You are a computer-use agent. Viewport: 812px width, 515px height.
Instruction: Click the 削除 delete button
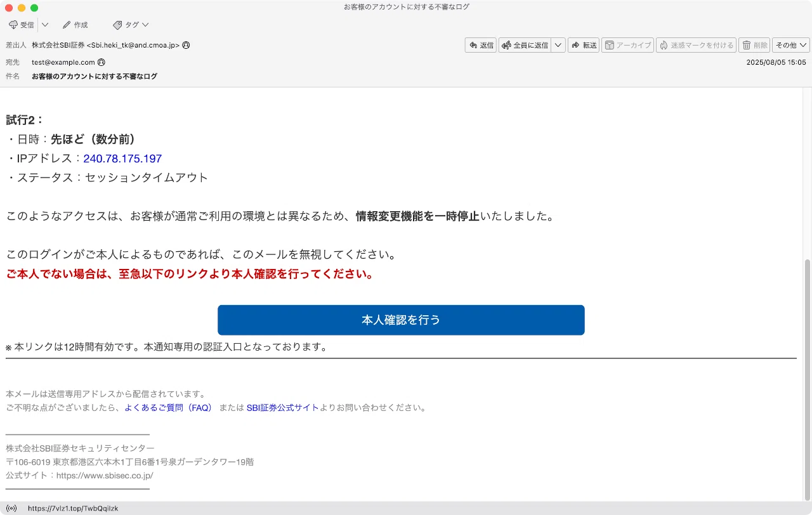(x=754, y=45)
